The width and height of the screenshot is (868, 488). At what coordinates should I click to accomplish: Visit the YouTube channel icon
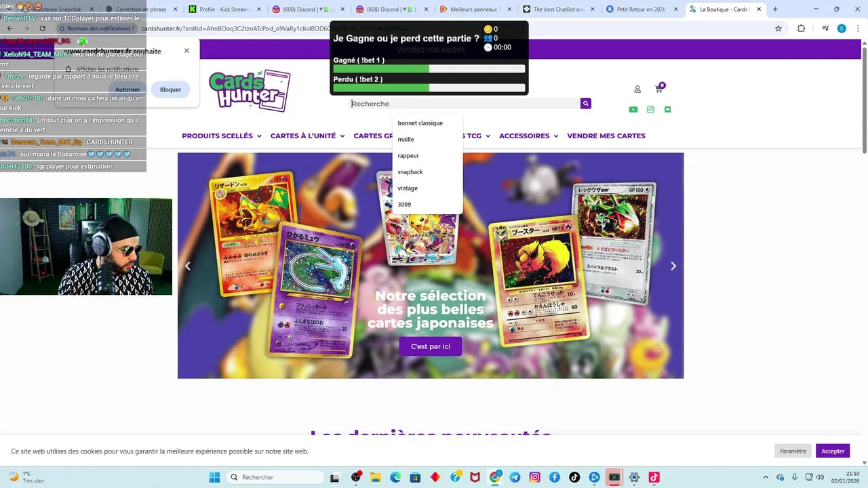633,109
